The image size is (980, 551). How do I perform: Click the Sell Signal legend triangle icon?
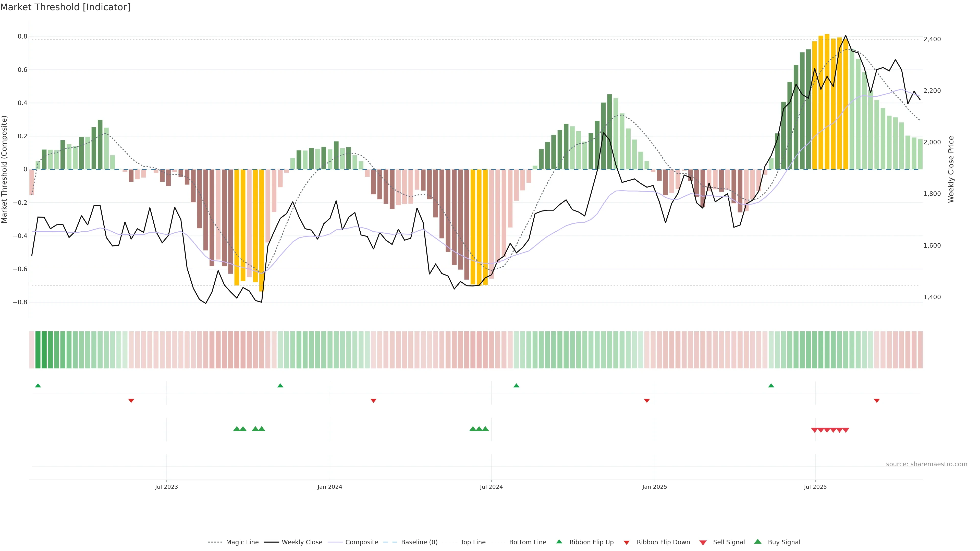(703, 543)
